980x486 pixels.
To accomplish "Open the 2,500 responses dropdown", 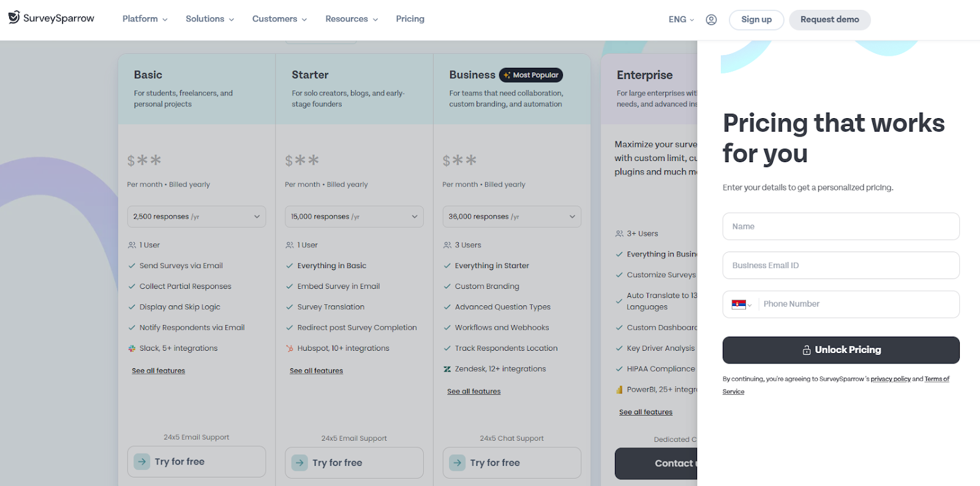I will point(197,217).
